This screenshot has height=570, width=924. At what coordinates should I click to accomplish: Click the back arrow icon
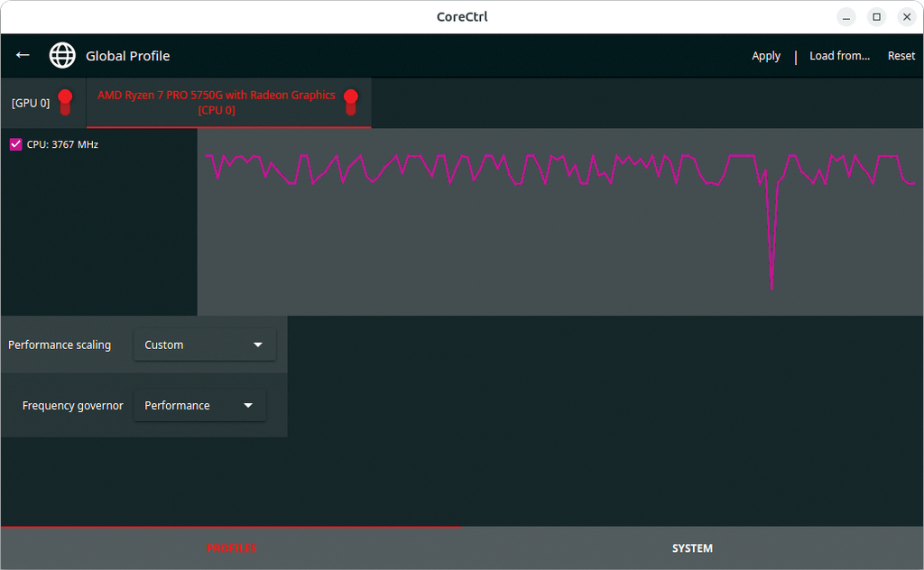coord(23,55)
